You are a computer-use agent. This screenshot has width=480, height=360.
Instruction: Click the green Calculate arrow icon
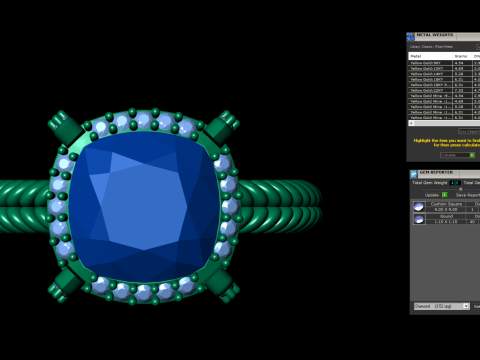tap(472, 155)
